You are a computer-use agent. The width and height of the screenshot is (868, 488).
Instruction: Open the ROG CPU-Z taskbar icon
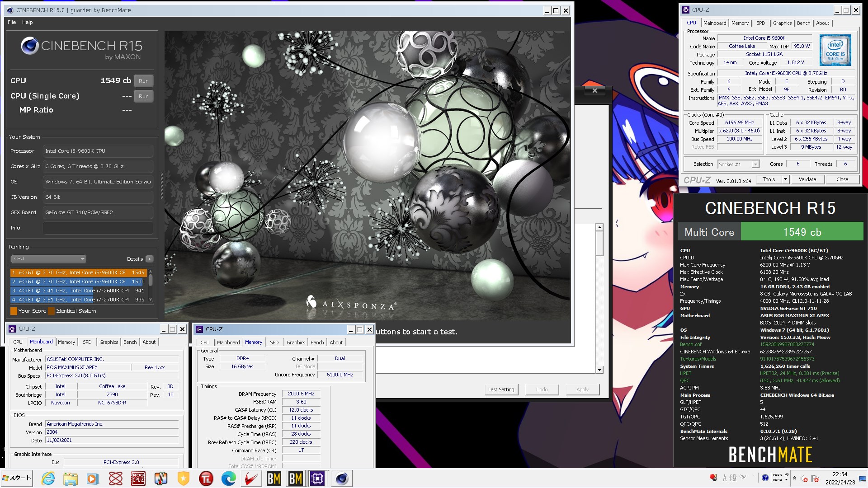[138, 479]
